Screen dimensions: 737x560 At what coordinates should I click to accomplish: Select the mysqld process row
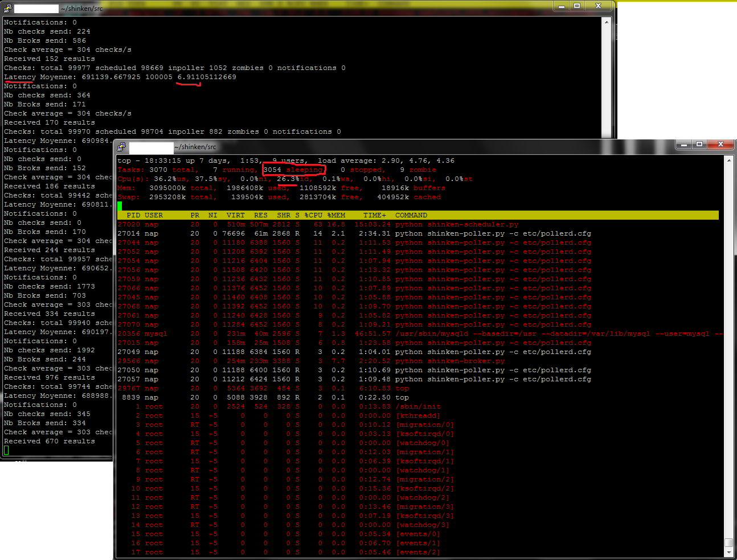pos(420,333)
